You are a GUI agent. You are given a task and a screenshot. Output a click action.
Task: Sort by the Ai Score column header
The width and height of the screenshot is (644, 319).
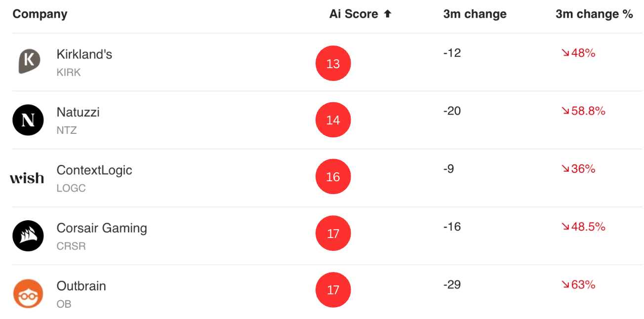[x=354, y=14]
